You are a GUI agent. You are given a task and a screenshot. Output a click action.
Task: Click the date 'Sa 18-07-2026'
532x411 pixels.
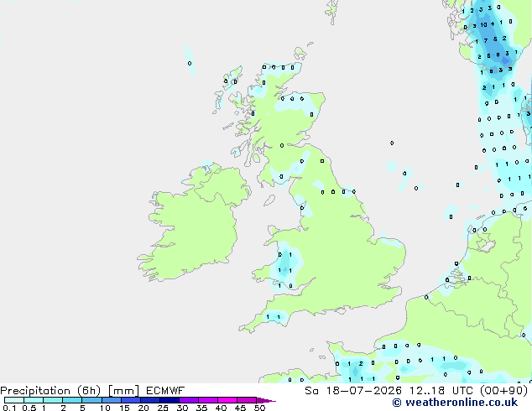pyautogui.click(x=353, y=391)
